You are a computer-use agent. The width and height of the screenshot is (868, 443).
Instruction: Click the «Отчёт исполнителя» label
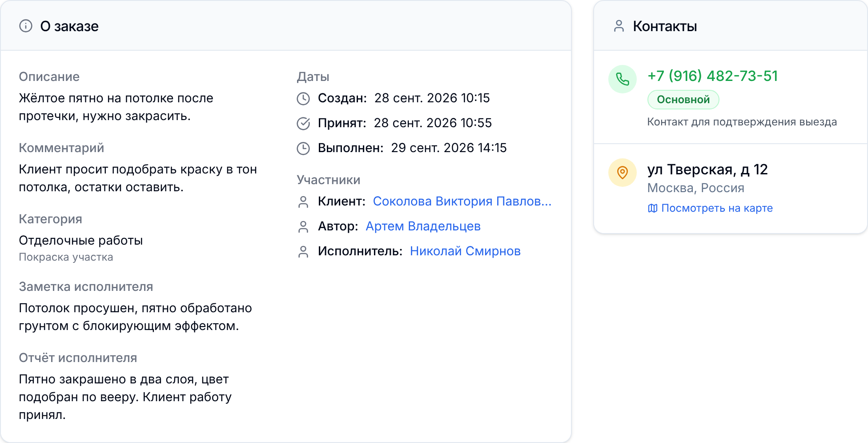78,358
